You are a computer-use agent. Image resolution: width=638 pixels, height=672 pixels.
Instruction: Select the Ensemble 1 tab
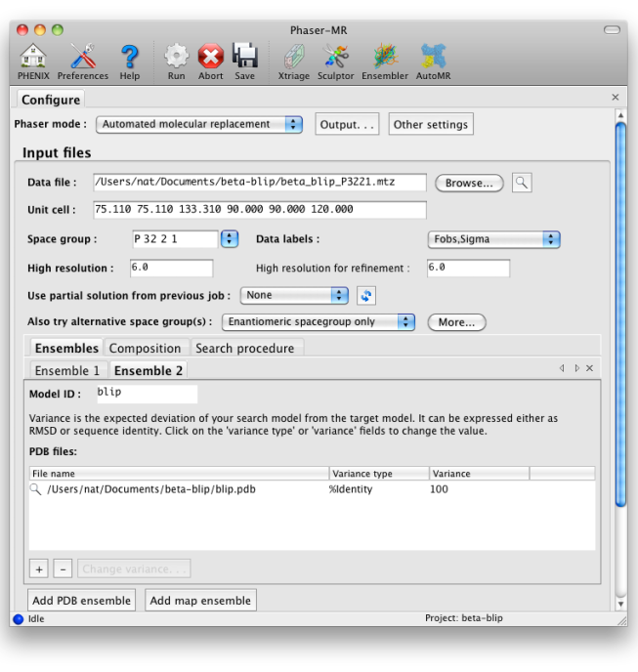tap(67, 371)
